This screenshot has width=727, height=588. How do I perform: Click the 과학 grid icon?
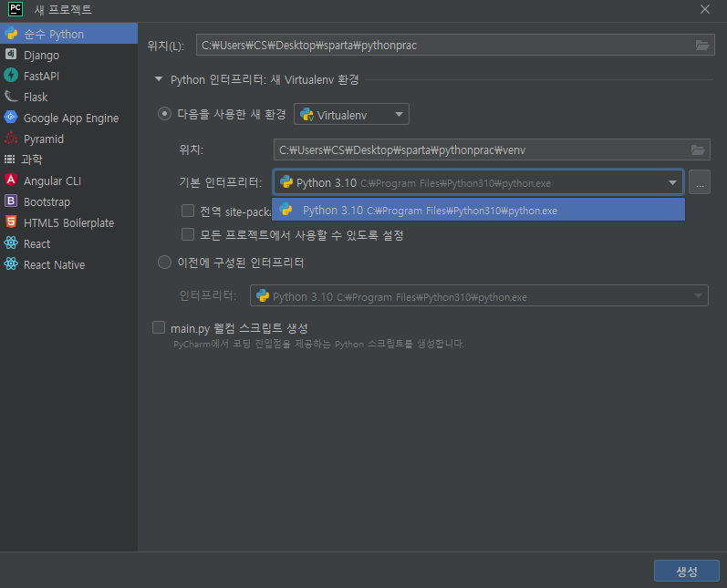10,160
